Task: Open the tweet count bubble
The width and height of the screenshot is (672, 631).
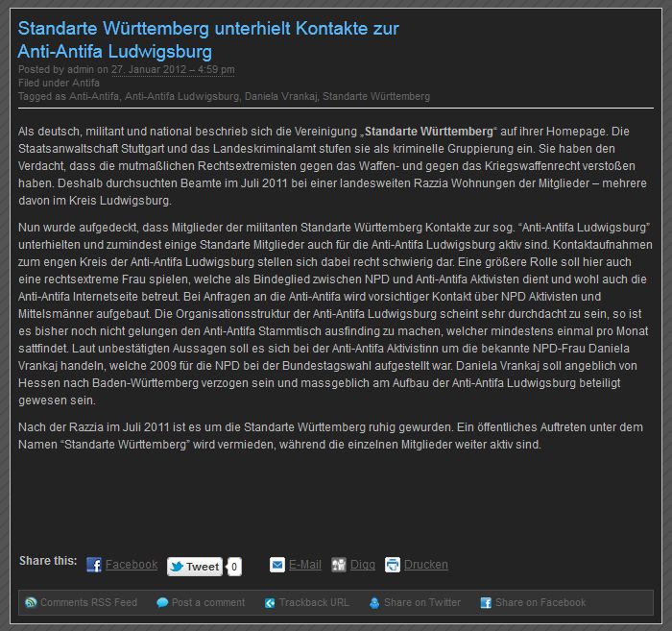Action: [235, 567]
